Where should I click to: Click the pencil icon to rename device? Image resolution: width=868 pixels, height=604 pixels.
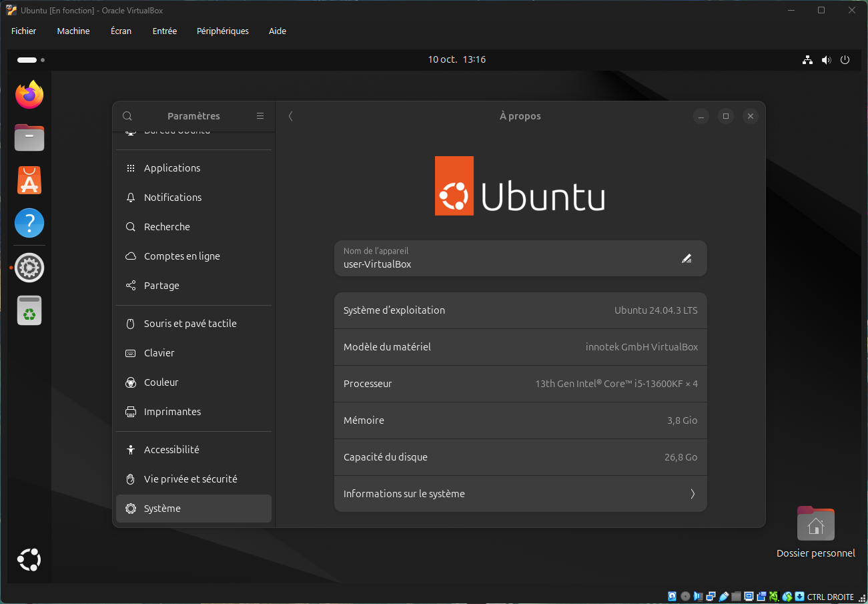pos(687,258)
